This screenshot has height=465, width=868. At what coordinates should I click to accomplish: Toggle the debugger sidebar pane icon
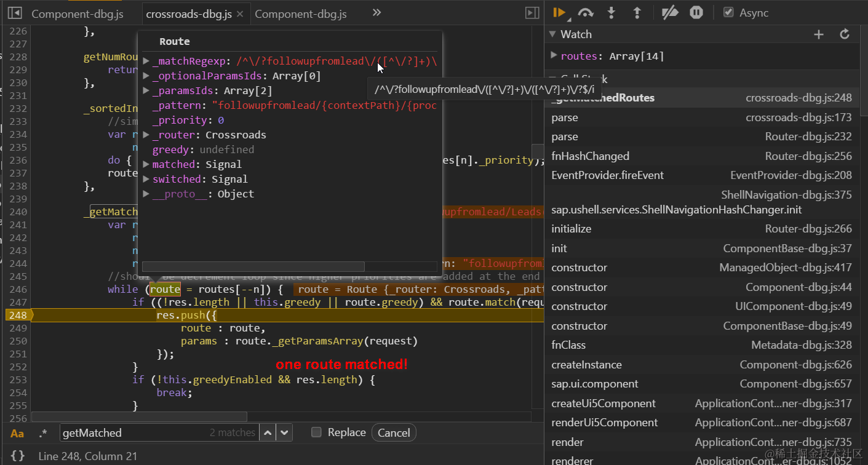(x=532, y=13)
